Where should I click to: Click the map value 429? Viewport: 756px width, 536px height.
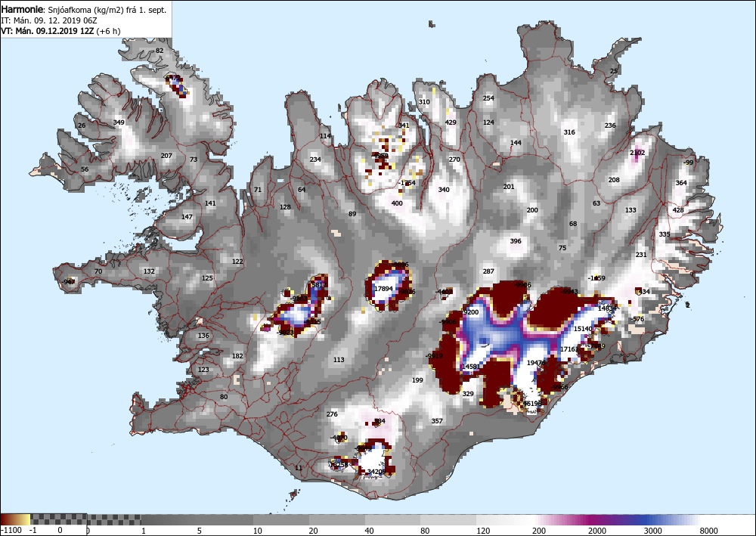pos(451,122)
